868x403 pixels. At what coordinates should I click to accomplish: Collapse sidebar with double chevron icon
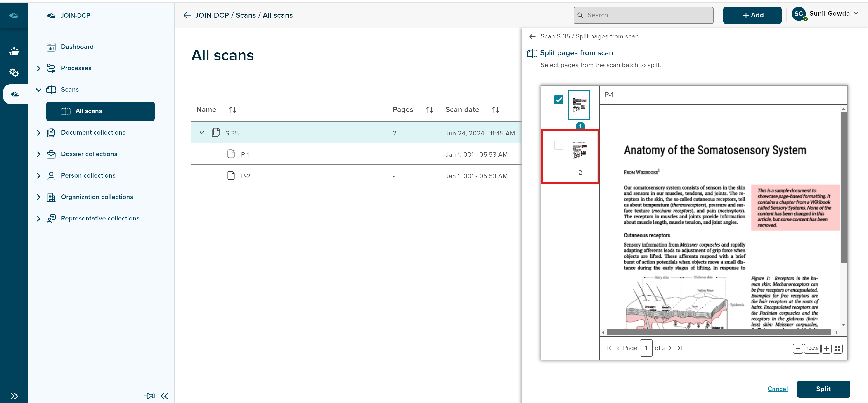tap(164, 396)
